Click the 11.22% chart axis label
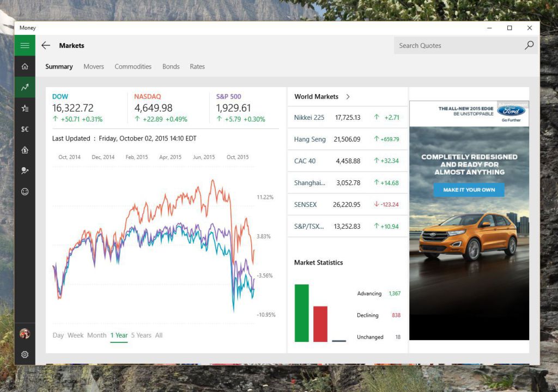Screen dimensions: 558x392 [265, 197]
